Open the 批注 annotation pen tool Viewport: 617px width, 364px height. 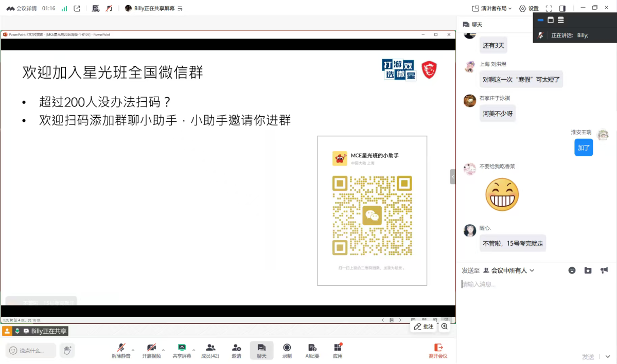tap(423, 326)
